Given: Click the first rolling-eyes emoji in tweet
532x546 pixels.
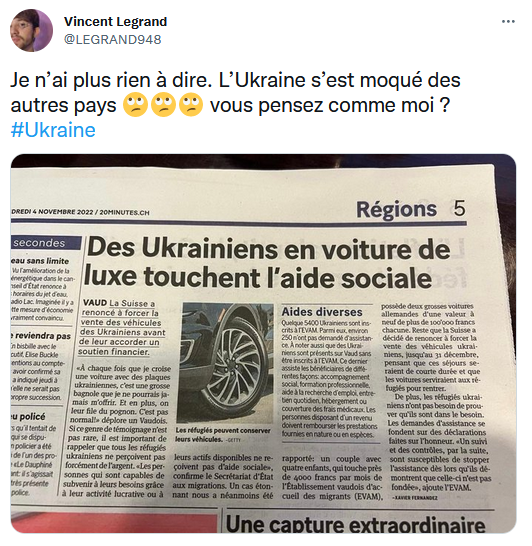Looking at the screenshot, I should [135, 105].
